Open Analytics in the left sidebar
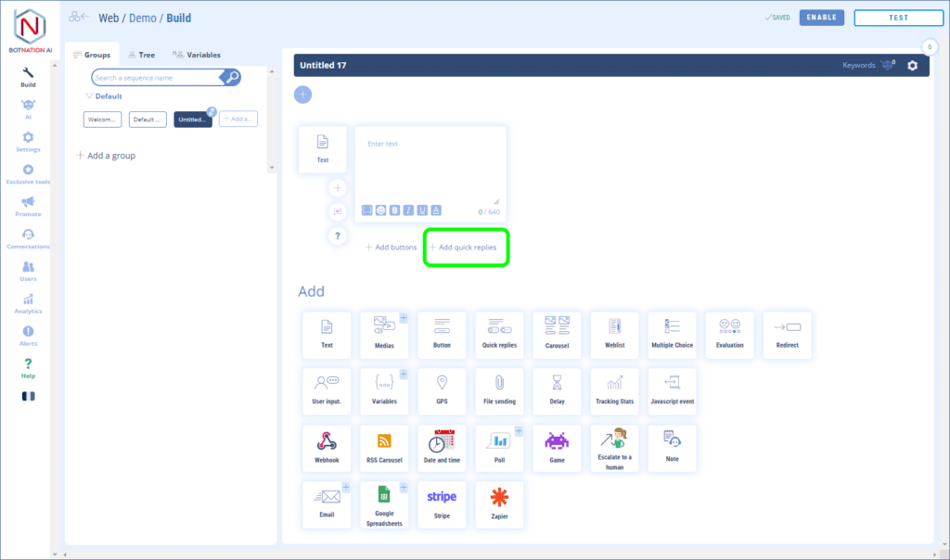This screenshot has width=950, height=560. point(28,303)
